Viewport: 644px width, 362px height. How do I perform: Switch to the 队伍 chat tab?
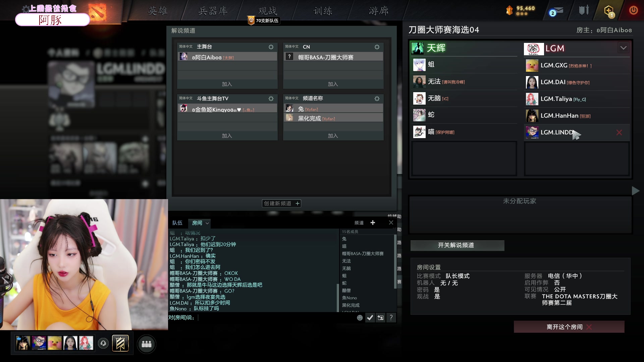click(x=177, y=223)
